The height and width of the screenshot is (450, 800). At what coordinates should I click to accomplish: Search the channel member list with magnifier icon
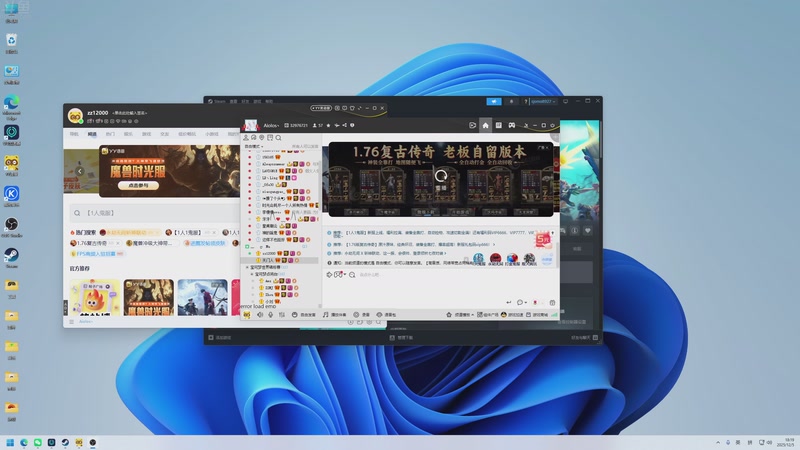click(279, 138)
